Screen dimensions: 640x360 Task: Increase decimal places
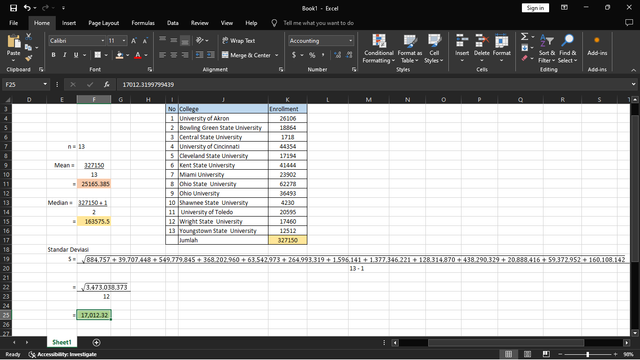[338, 55]
